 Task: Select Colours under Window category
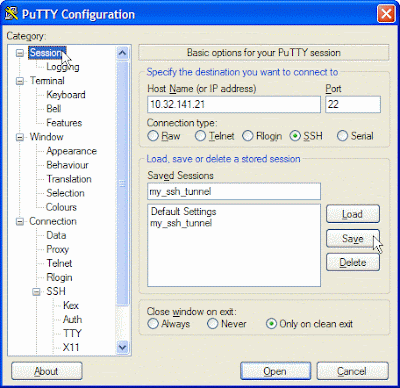[x=61, y=207]
